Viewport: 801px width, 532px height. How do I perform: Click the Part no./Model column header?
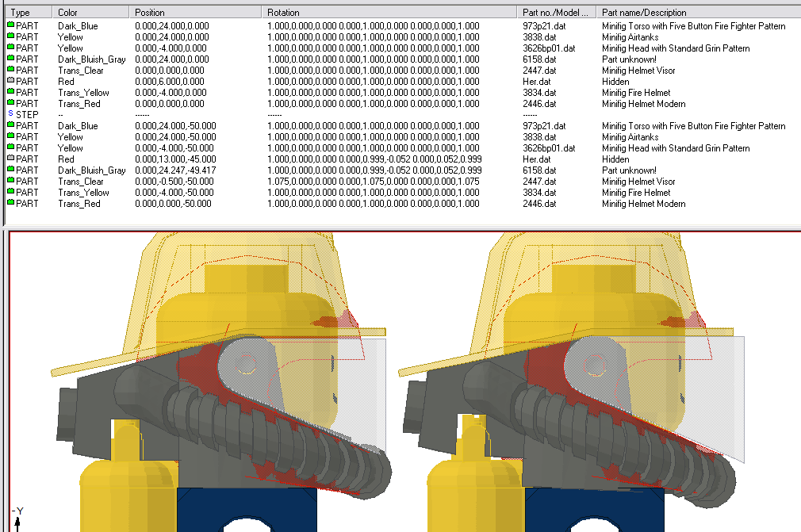pos(557,12)
